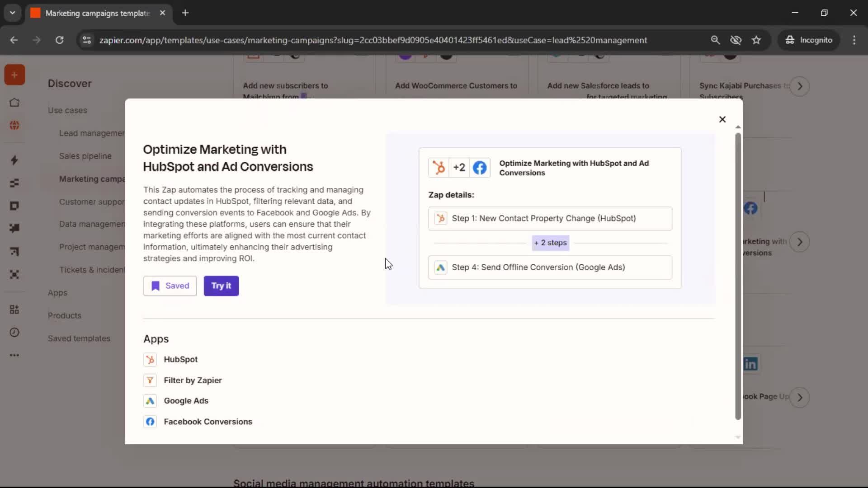Open Apps in Discover menu
The height and width of the screenshot is (488, 868).
pyautogui.click(x=57, y=293)
